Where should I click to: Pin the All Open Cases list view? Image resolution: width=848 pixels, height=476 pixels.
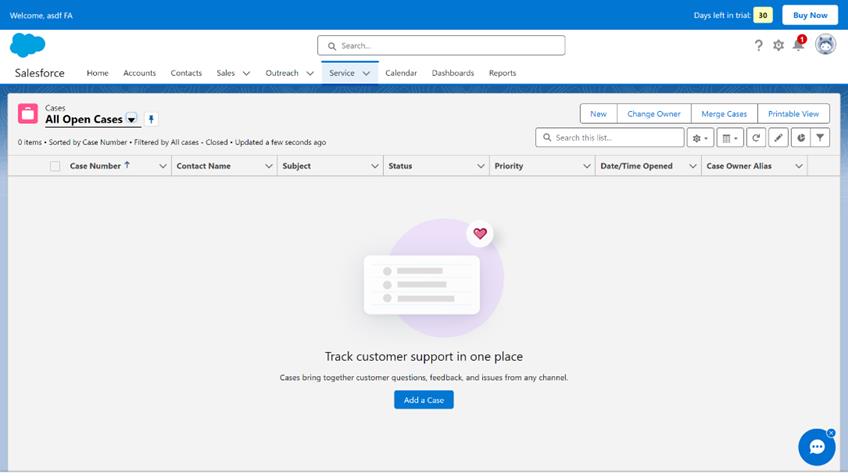[x=151, y=120]
